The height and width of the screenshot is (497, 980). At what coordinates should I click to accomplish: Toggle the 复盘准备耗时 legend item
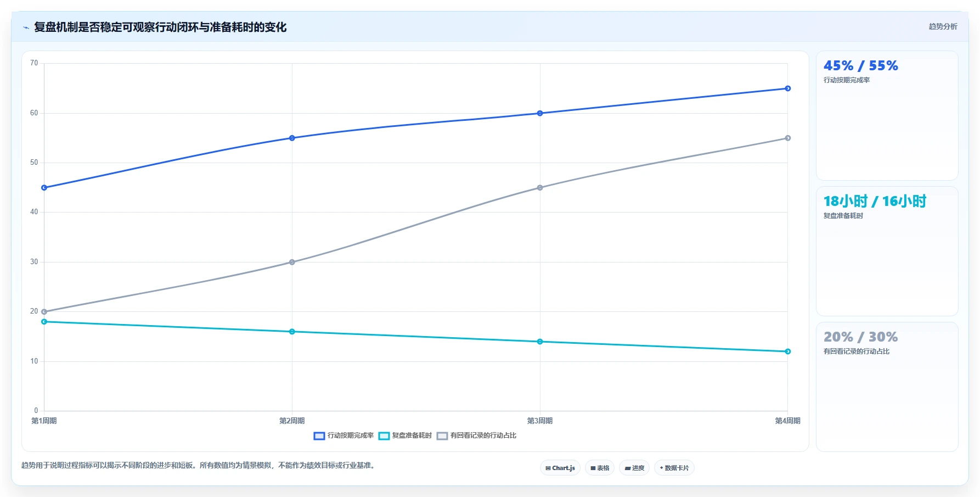405,435
